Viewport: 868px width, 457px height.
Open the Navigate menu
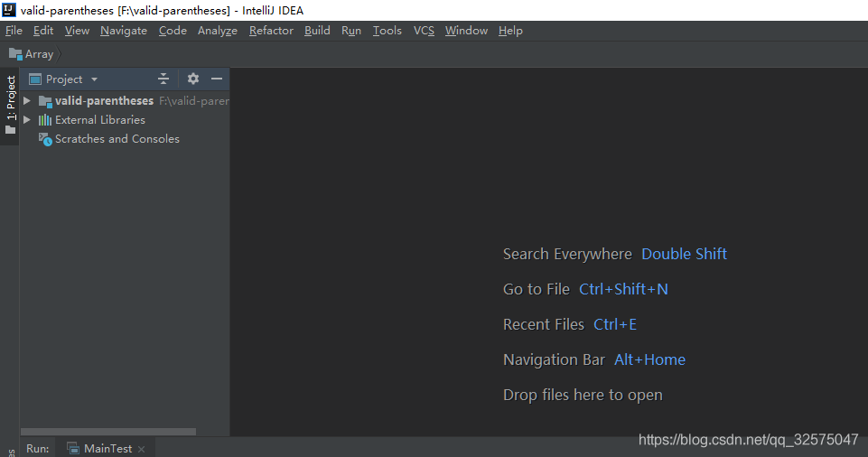pos(124,31)
